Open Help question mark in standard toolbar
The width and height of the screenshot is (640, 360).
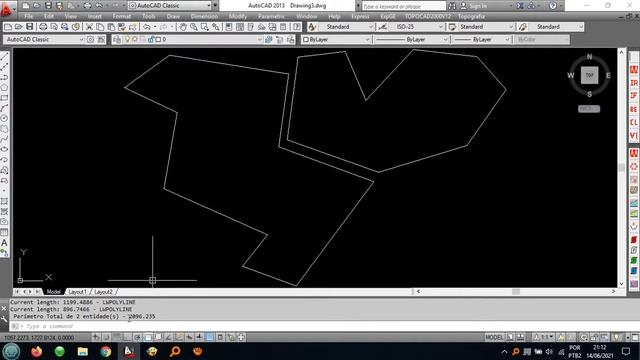coord(297,27)
